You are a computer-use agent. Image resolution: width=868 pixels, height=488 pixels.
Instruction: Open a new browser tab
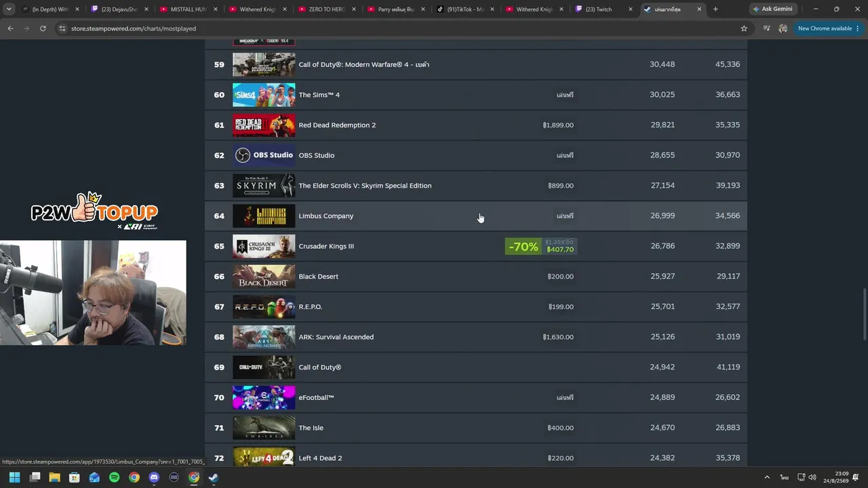[x=715, y=9]
